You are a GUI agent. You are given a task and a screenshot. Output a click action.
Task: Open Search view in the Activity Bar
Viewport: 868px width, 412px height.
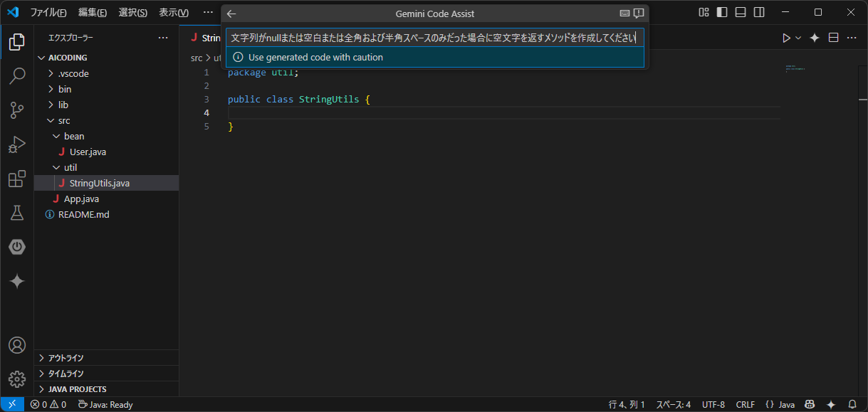pos(17,76)
